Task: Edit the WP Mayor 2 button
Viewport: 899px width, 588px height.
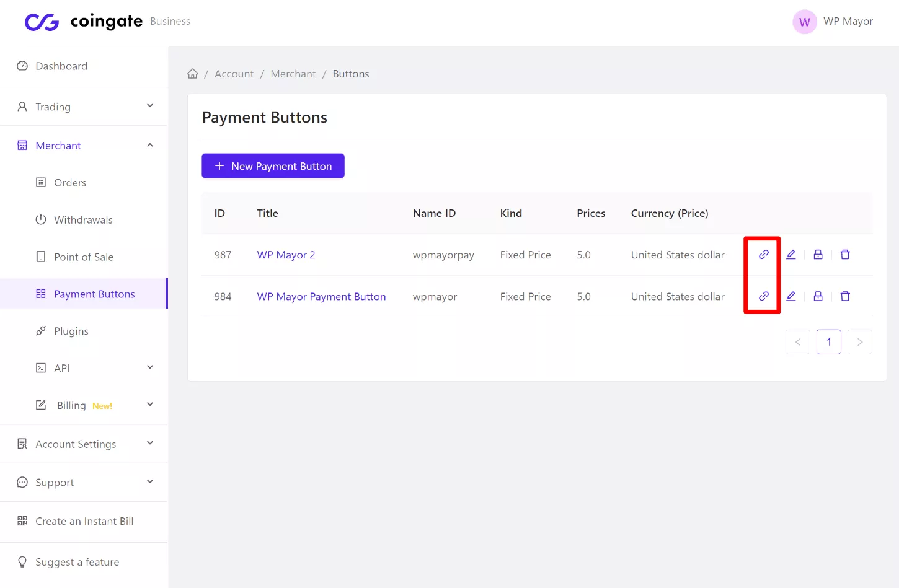Action: click(791, 255)
